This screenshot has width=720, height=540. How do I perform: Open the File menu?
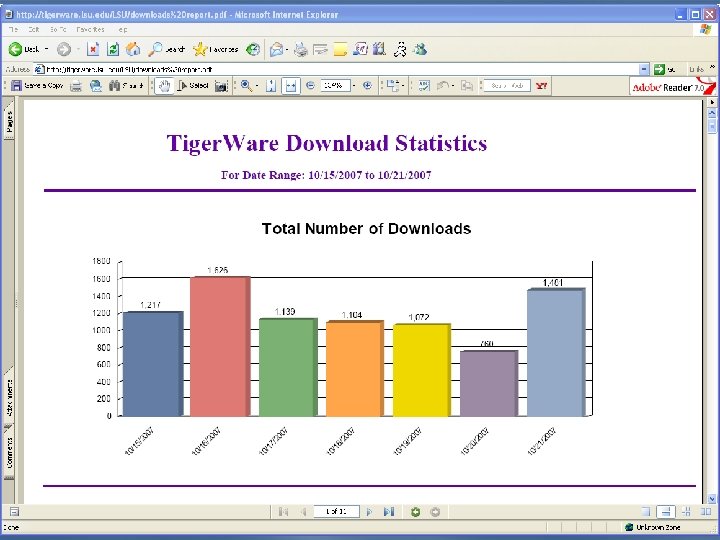(13, 29)
